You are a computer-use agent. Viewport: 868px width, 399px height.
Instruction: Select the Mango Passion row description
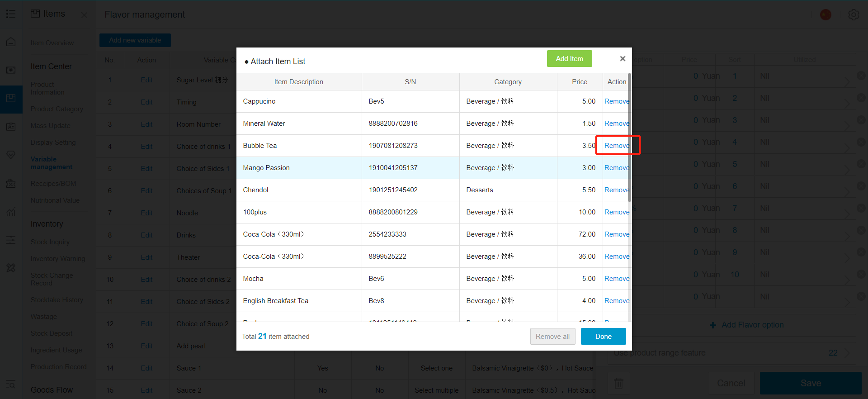(x=266, y=168)
